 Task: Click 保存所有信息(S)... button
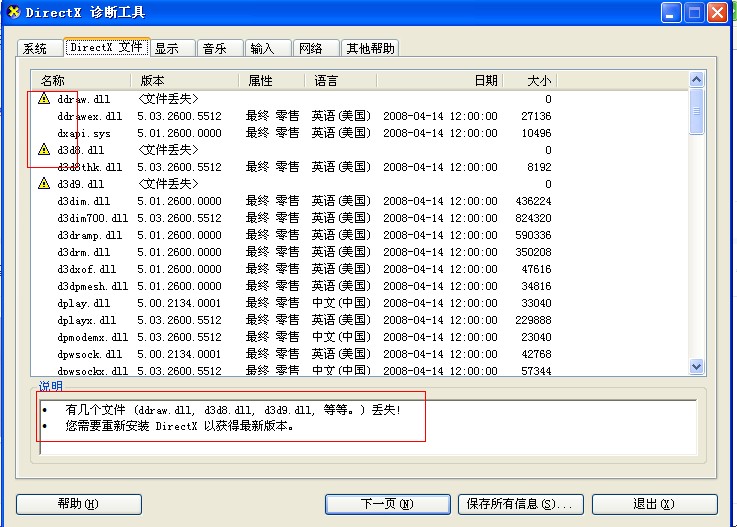[521, 504]
